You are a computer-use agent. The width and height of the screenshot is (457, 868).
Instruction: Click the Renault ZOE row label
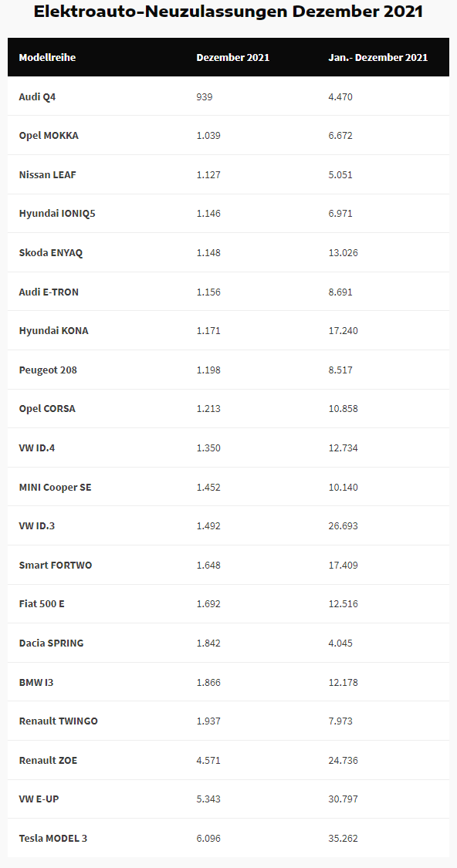pos(48,761)
